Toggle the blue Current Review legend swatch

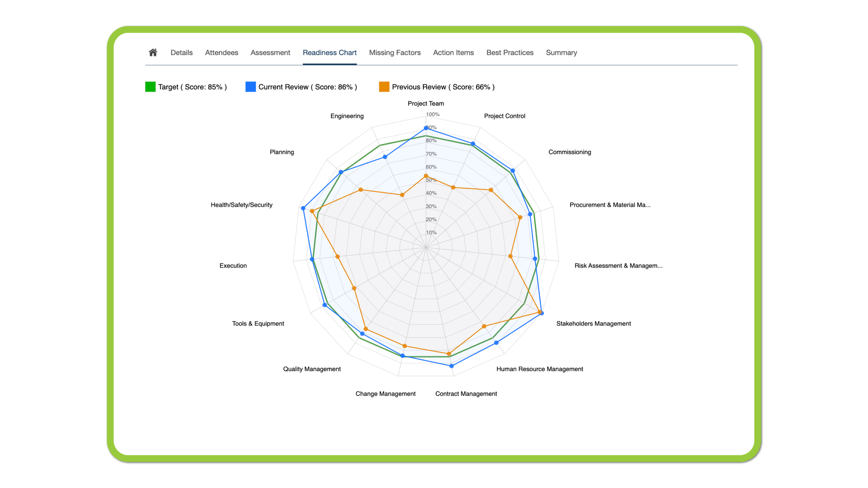[x=250, y=87]
